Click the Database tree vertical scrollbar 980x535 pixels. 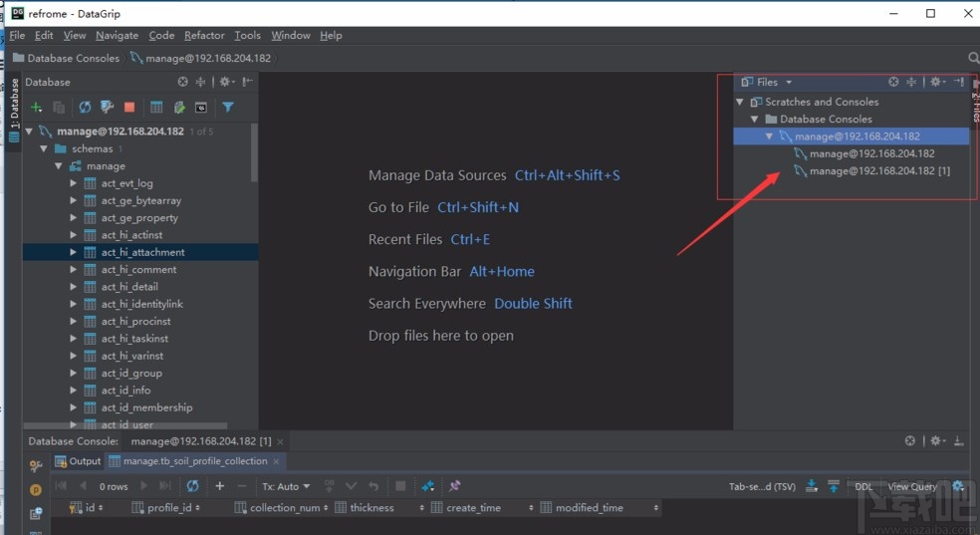pos(254,153)
